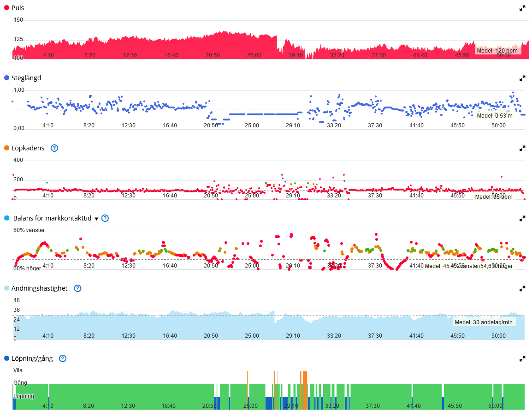Expand the Löpning/gång chart to fullscreen
Viewport: 532px width, 417px height.
click(522, 358)
